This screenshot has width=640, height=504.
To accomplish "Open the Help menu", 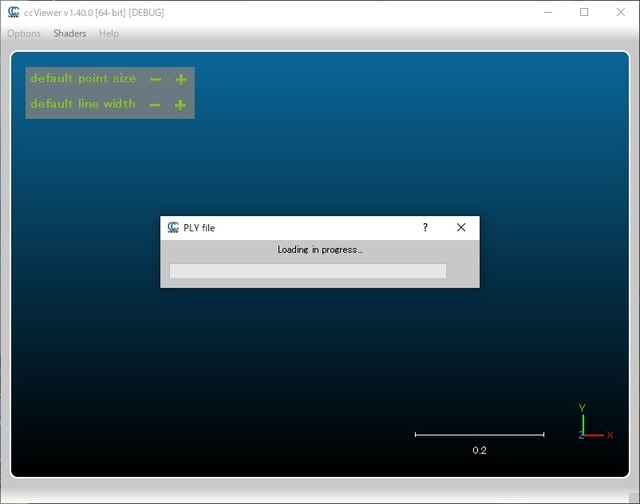I will click(x=108, y=33).
